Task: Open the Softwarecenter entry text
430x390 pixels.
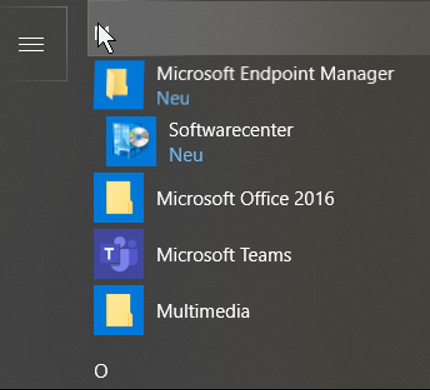Action: coord(231,130)
